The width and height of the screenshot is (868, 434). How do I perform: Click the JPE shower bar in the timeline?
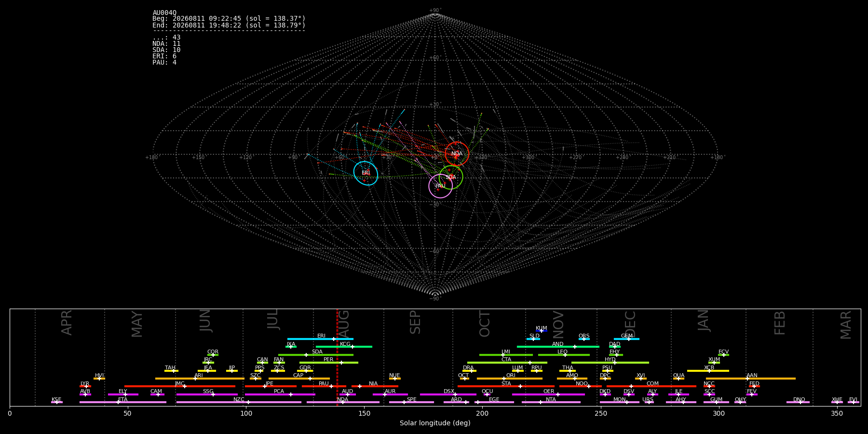[271, 386]
